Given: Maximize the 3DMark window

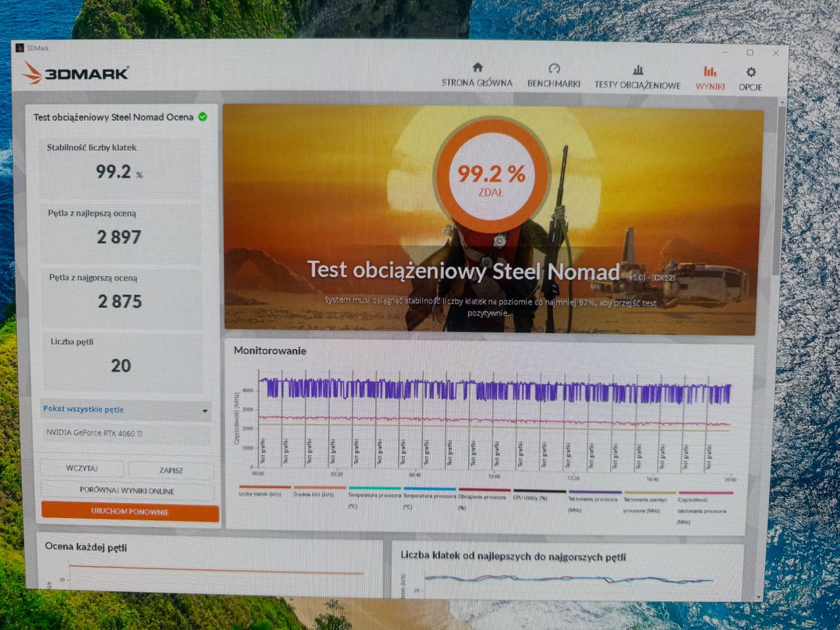Looking at the screenshot, I should [750, 52].
